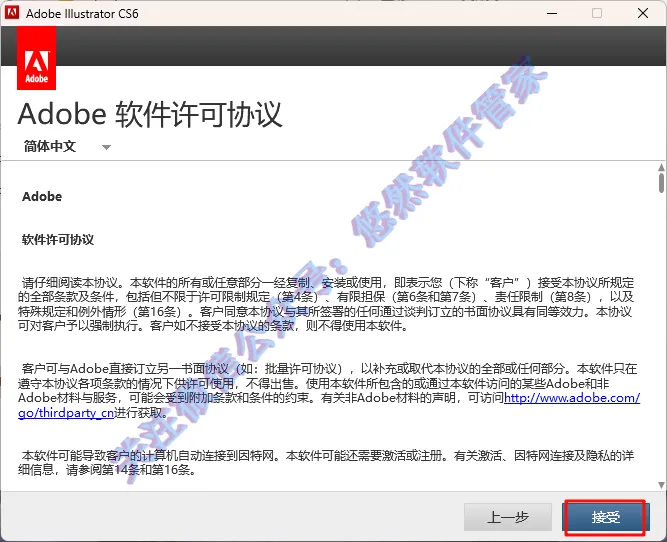The image size is (667, 542).
Task: Go back with the 上一步 button
Action: click(x=508, y=517)
